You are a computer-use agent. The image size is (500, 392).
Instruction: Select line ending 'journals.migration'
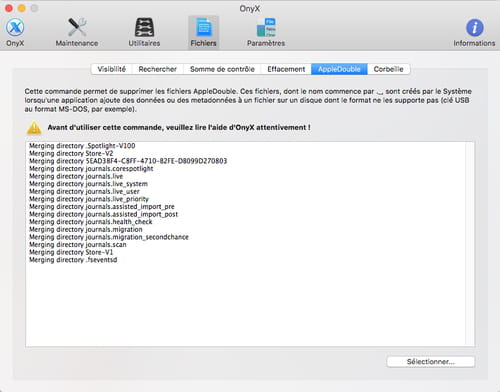pyautogui.click(x=86, y=230)
